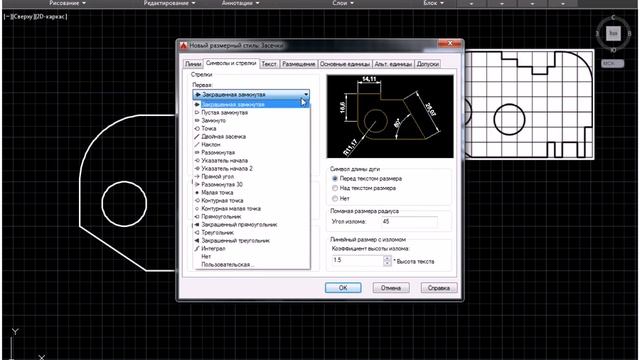Choose Закрашенный треугольник arrowhead
The image size is (640, 360).
pos(251,240)
